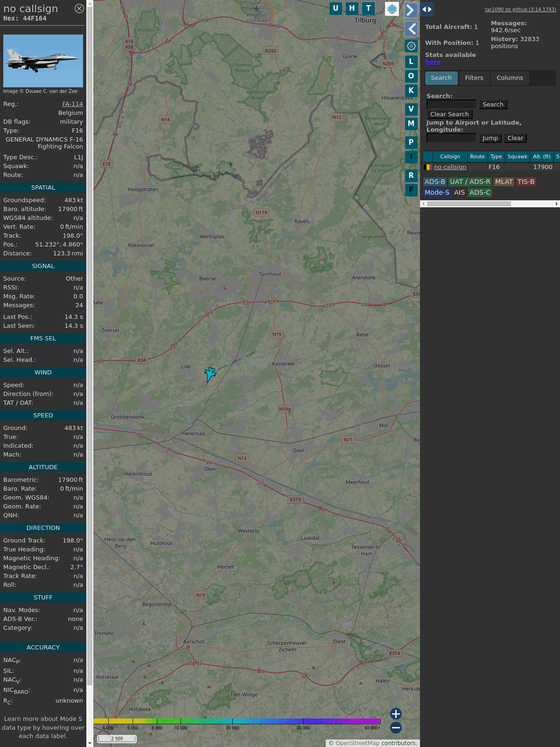Sort table by Callsign column
Screen dimensions: 560x747
(450, 157)
